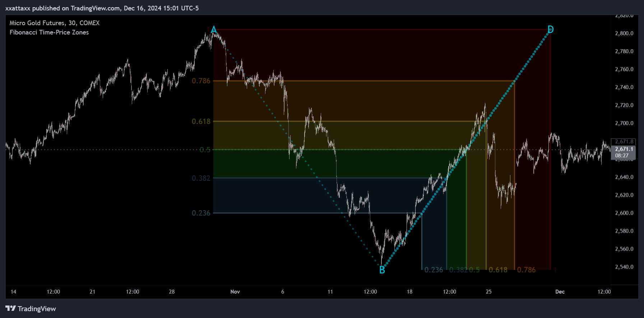Screen dimensions: 644x318
Task: Click the TradingView logo in the footer
Action: point(31,309)
